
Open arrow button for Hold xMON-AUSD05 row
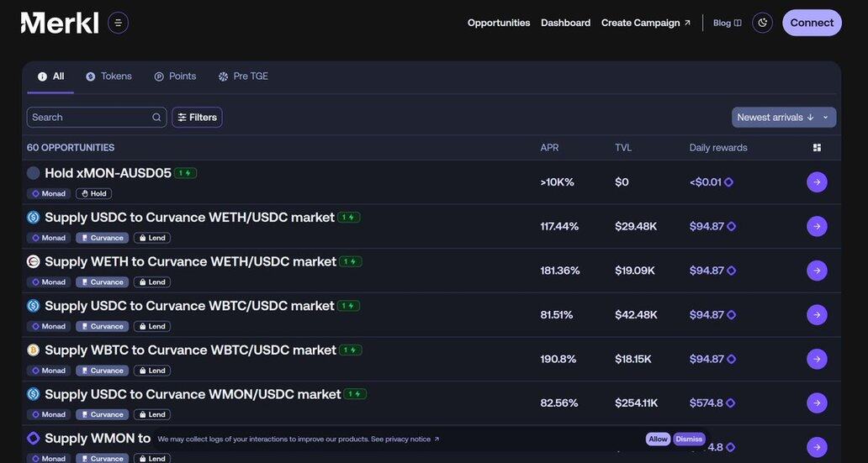[817, 182]
